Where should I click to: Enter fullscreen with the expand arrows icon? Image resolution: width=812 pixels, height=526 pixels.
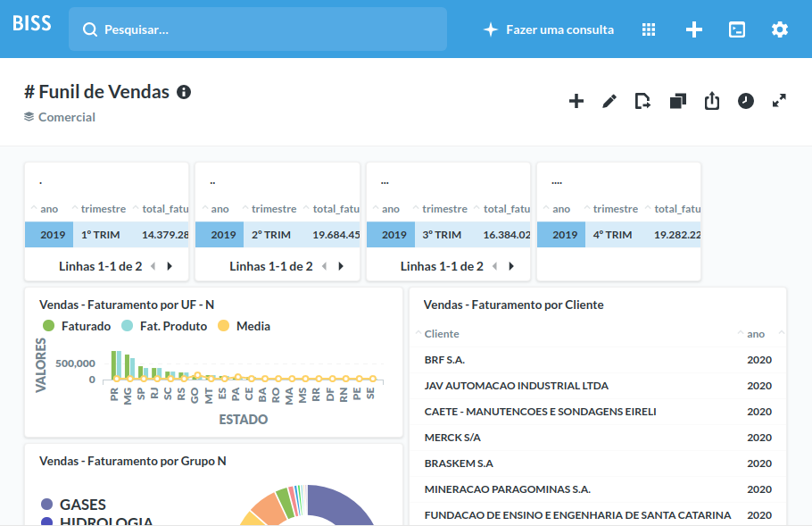point(779,101)
